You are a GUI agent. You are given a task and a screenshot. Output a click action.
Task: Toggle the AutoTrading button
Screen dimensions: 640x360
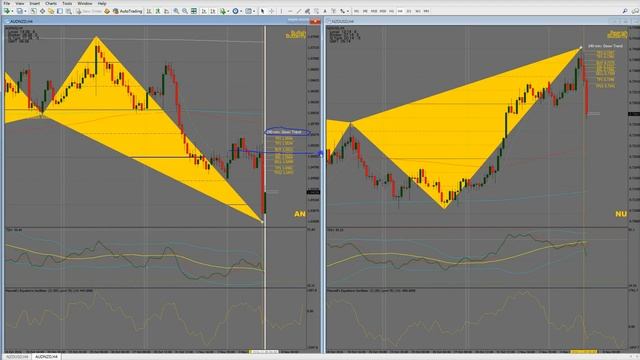pos(128,11)
